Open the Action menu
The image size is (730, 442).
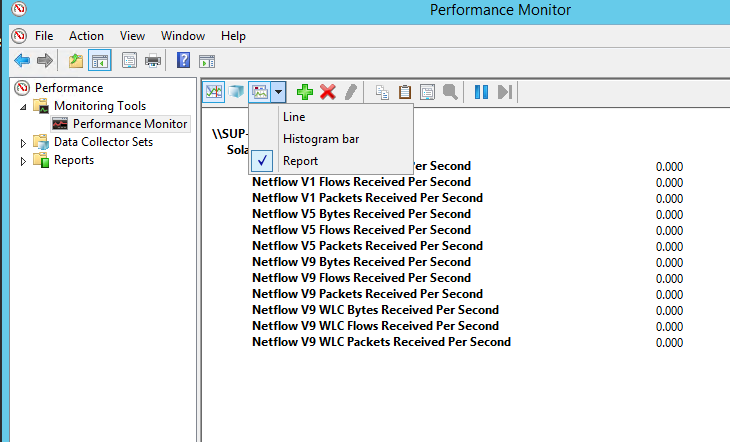[86, 36]
